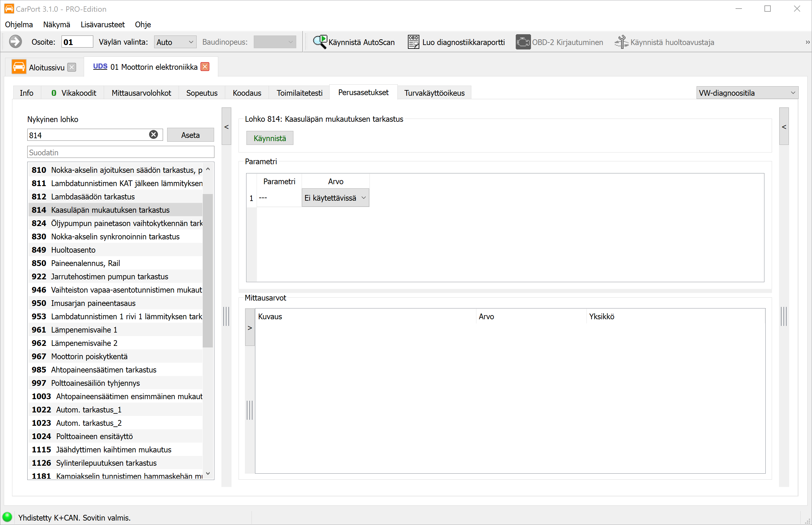The width and height of the screenshot is (812, 525).
Task: Switch to the Vikakoodit tab
Action: [x=74, y=93]
